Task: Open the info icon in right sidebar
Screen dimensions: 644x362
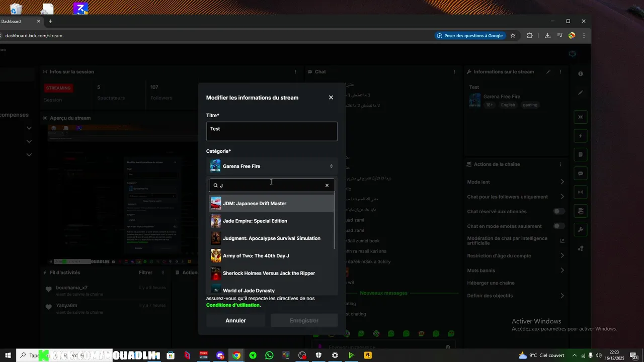Action: pyautogui.click(x=581, y=74)
